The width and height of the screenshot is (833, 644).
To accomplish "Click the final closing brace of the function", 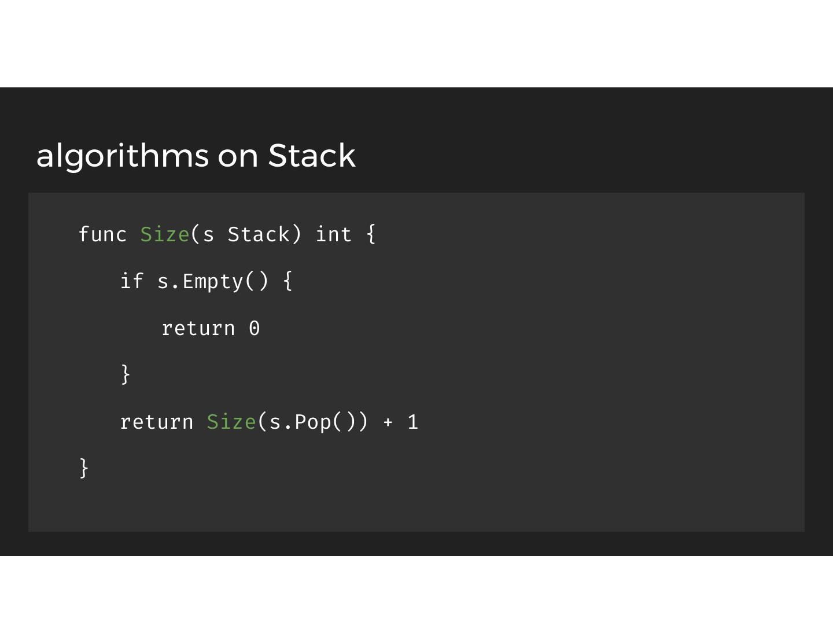I will (x=84, y=468).
